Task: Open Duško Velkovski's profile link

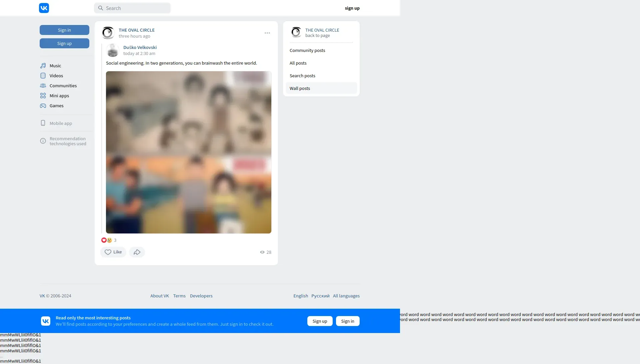Action: tap(140, 47)
